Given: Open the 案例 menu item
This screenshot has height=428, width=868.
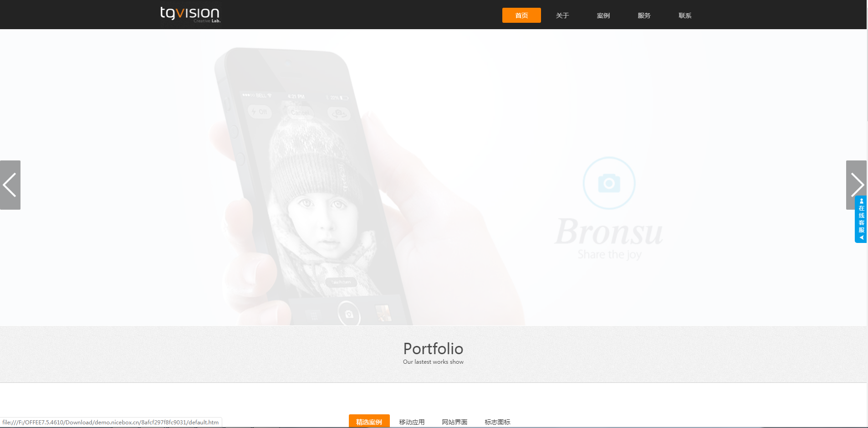Looking at the screenshot, I should coord(603,15).
